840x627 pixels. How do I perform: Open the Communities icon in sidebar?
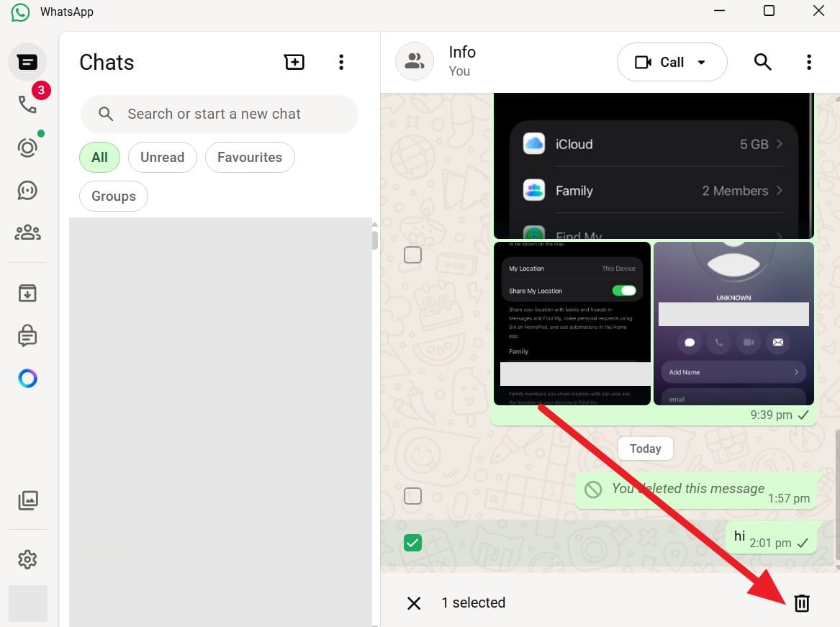(27, 233)
